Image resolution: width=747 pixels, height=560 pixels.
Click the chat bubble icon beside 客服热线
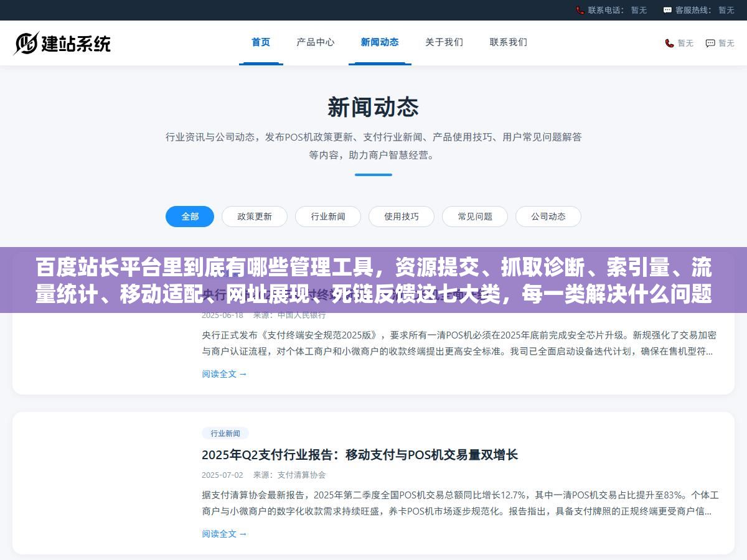point(667,10)
